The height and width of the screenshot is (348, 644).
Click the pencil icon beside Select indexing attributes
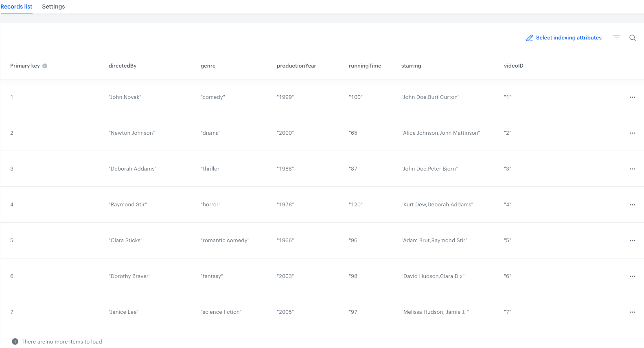tap(529, 38)
